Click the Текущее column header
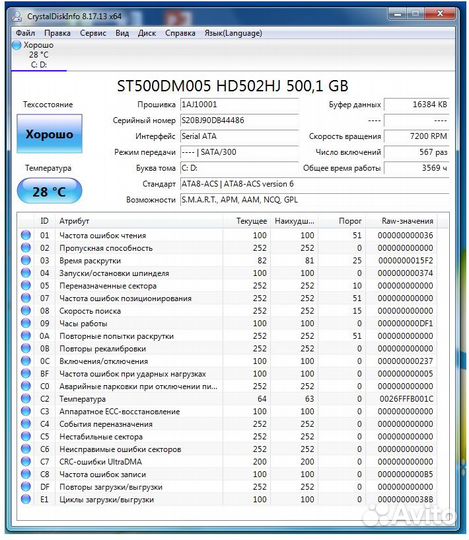This screenshot has width=469, height=540. [x=247, y=221]
